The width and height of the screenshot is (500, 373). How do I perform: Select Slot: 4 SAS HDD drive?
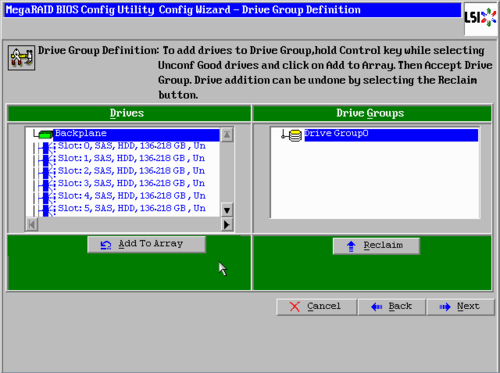pos(131,196)
